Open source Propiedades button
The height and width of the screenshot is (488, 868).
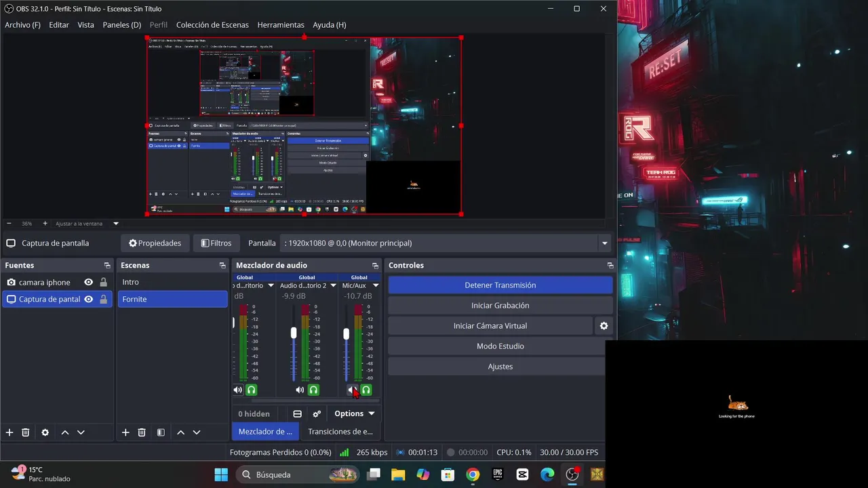[x=155, y=243]
